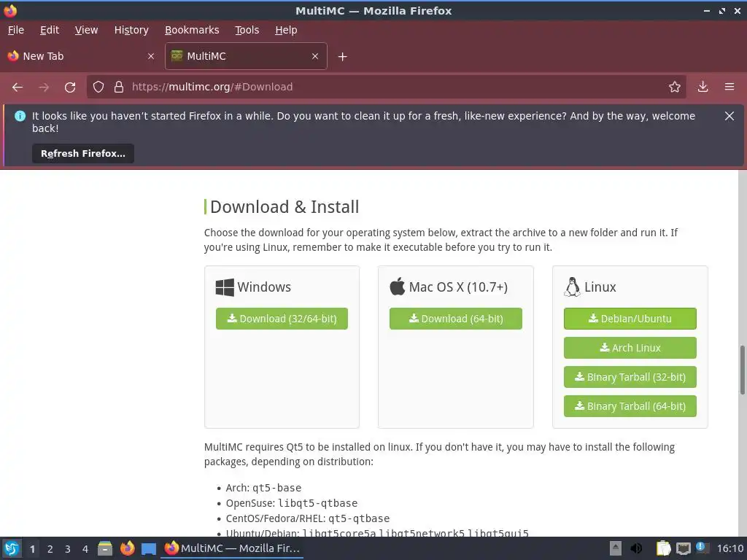Image resolution: width=747 pixels, height=560 pixels.
Task: Close the MultiMC tab
Action: coord(315,56)
